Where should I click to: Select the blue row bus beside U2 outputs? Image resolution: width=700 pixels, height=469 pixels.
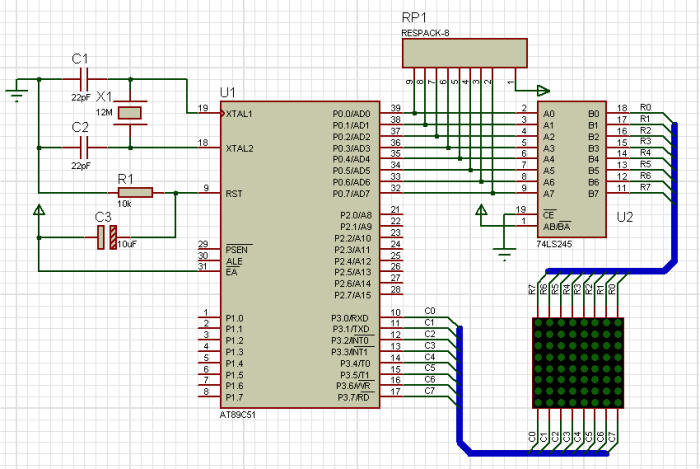click(674, 192)
